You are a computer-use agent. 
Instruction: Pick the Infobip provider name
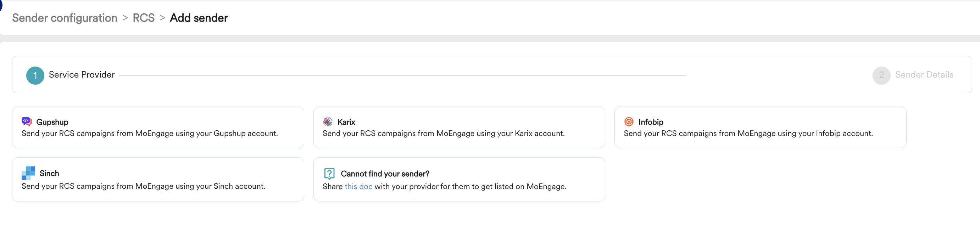651,122
